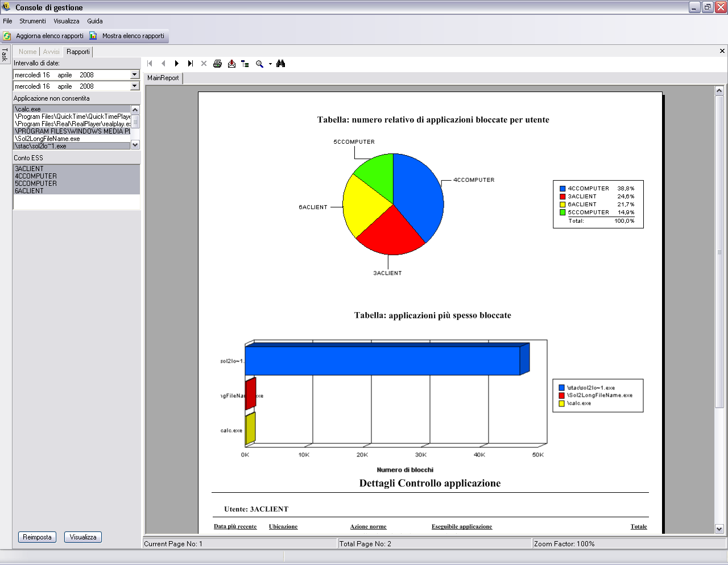728x565 pixels.
Task: Click the print report icon
Action: pos(217,64)
